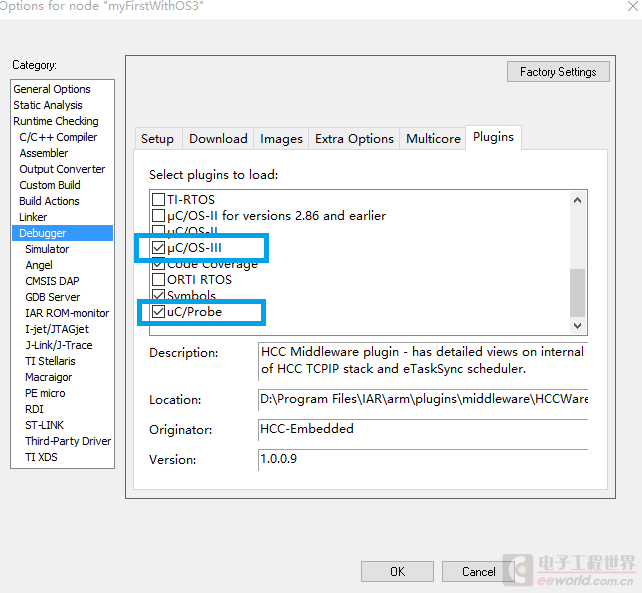Uncheck the µC/OS-III plugin

158,247
